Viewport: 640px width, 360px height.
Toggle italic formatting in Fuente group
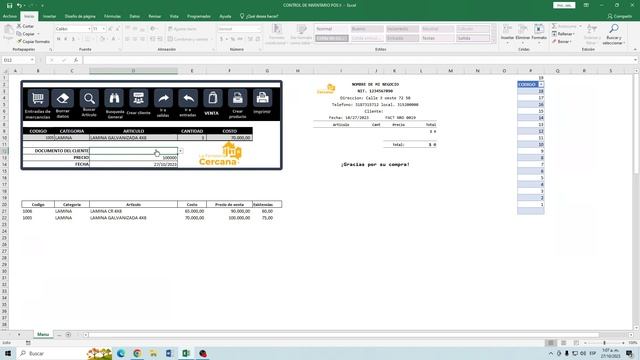point(66,39)
